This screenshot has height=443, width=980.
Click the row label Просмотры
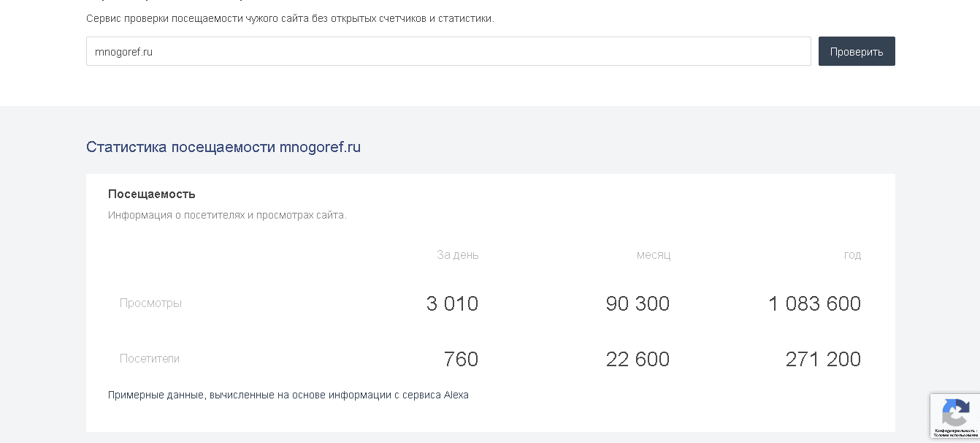click(x=151, y=303)
